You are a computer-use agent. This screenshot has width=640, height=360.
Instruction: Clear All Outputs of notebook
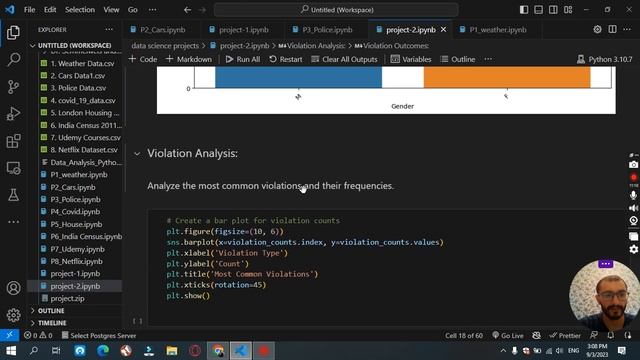[x=344, y=59]
